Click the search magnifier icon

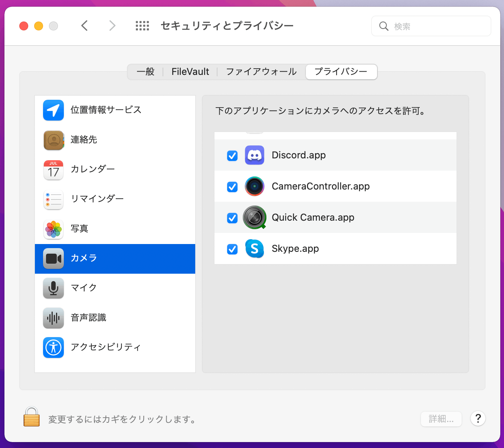point(383,26)
